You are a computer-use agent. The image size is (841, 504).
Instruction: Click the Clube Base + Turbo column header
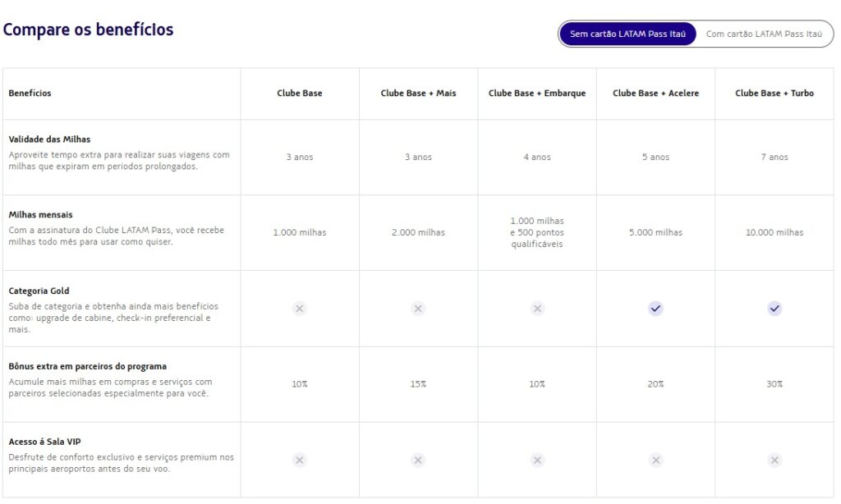[x=774, y=94]
